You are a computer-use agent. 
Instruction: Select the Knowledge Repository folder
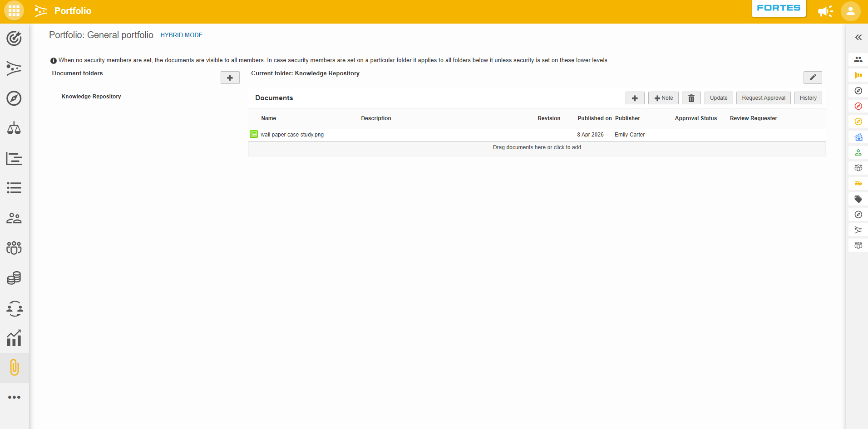tap(91, 97)
